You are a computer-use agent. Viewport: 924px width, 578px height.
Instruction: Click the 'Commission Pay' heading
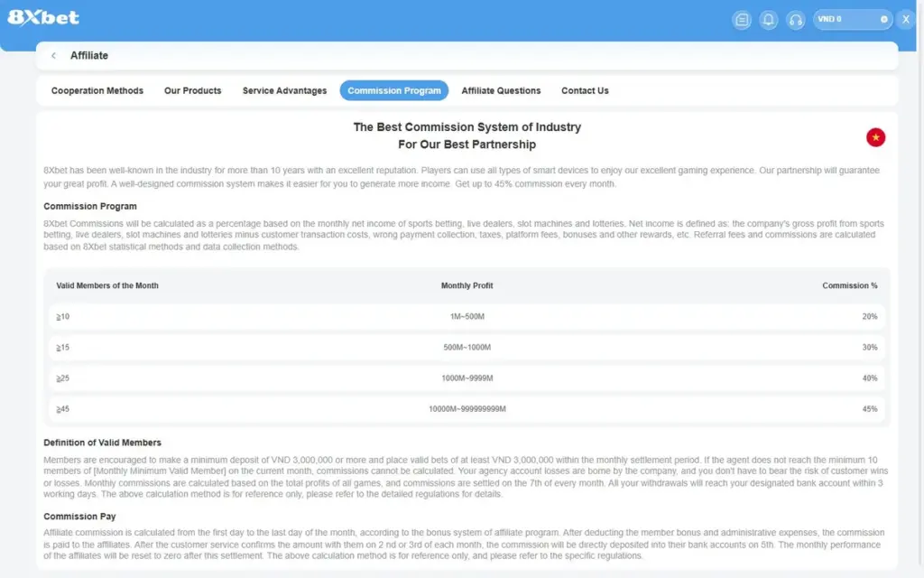tap(79, 517)
